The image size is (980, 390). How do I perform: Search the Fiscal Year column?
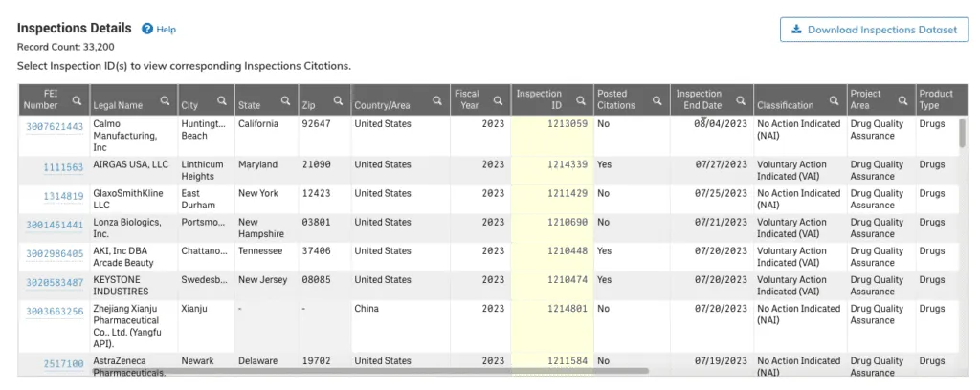[x=498, y=99]
